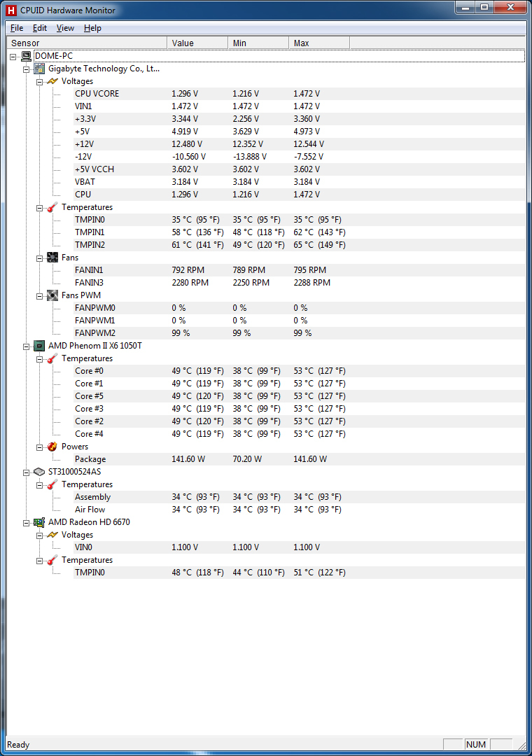The width and height of the screenshot is (532, 756).
Task: Collapse the ST31000524AS drive node
Action: pos(26,472)
